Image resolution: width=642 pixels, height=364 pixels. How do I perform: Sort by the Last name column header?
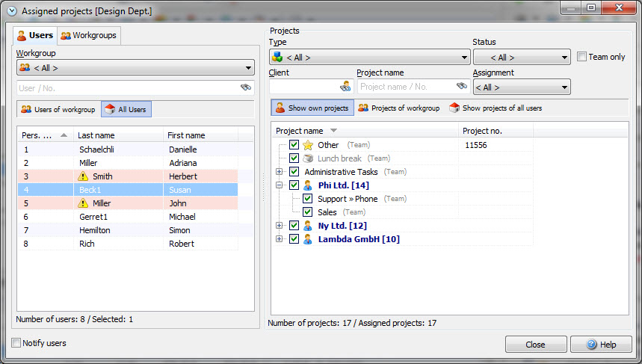pyautogui.click(x=118, y=135)
